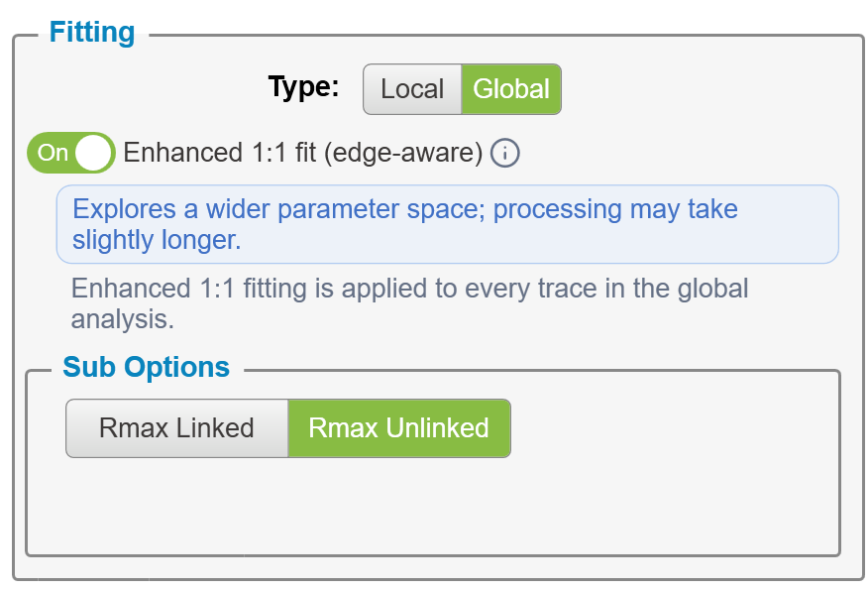Click the 'Enhanced 1:1 fit (edge-aware)' label
868x591 pixels.
tap(303, 153)
